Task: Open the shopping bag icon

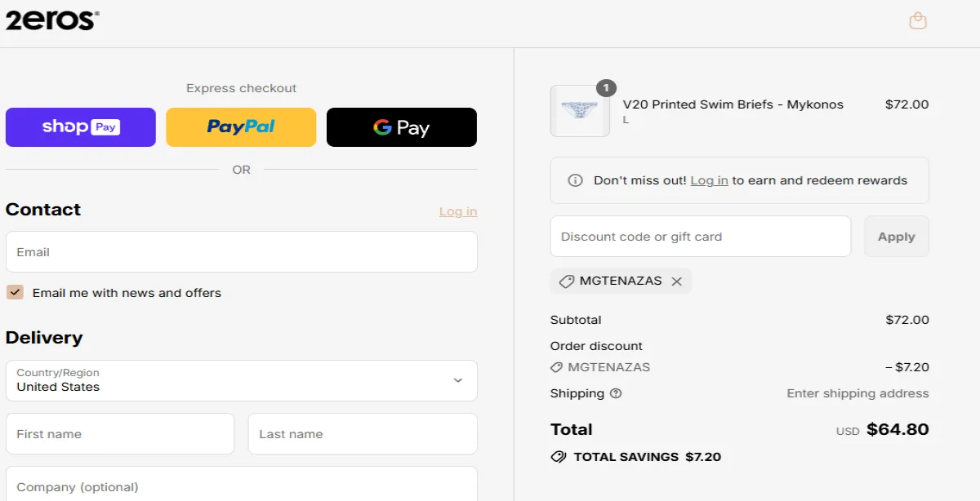Action: coord(918,20)
